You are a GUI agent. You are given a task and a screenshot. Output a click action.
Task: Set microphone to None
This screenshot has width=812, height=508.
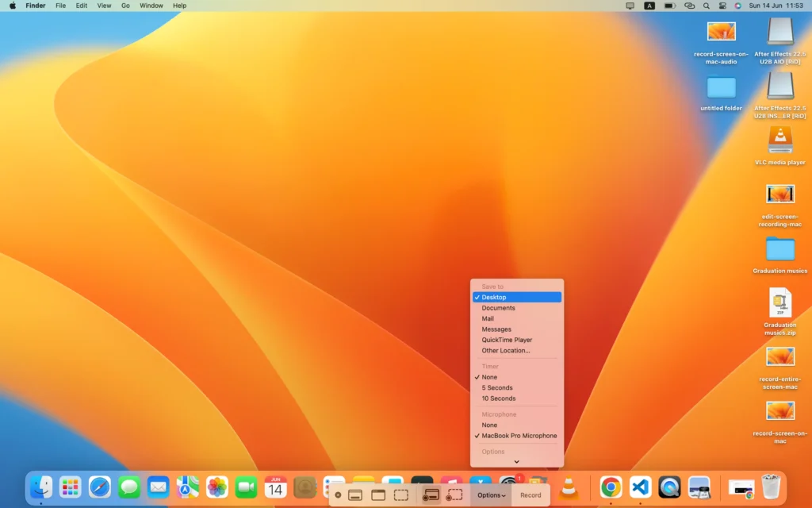pyautogui.click(x=517, y=425)
